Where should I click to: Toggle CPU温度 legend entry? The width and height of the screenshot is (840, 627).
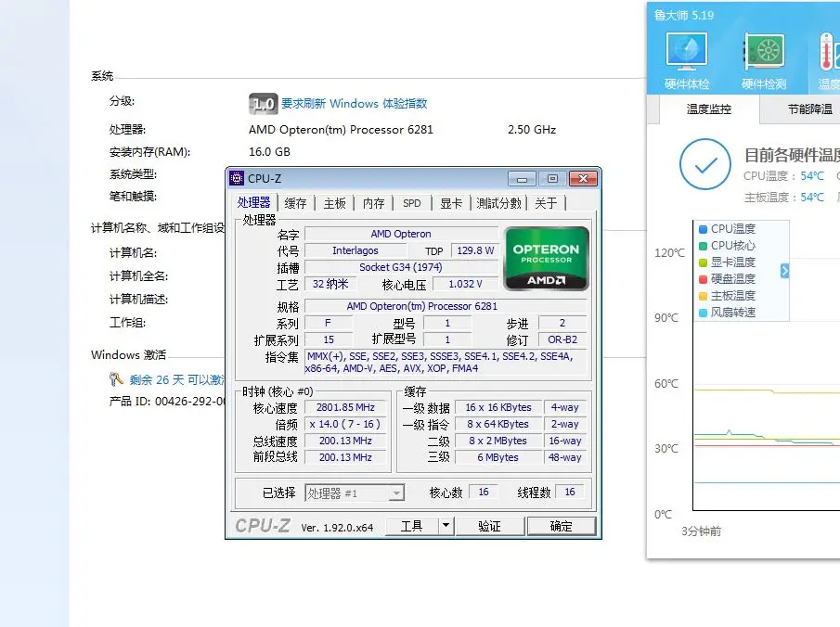728,229
